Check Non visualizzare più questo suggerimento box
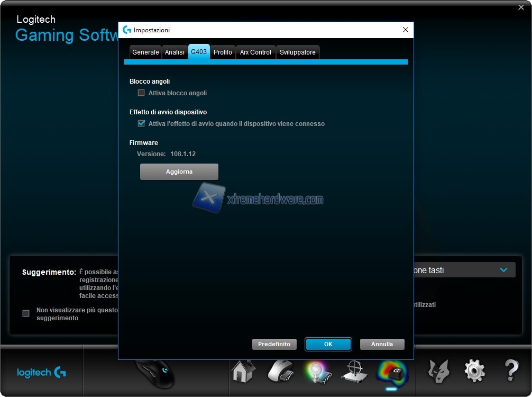Image resolution: width=532 pixels, height=397 pixels. 26,313
